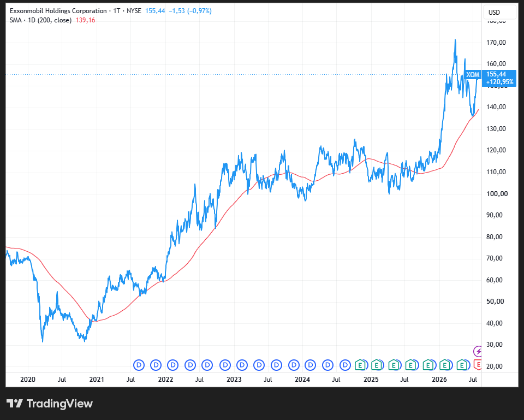524x420 pixels.
Task: Click the 155,44 +120,95% price tag
Action: [x=499, y=78]
